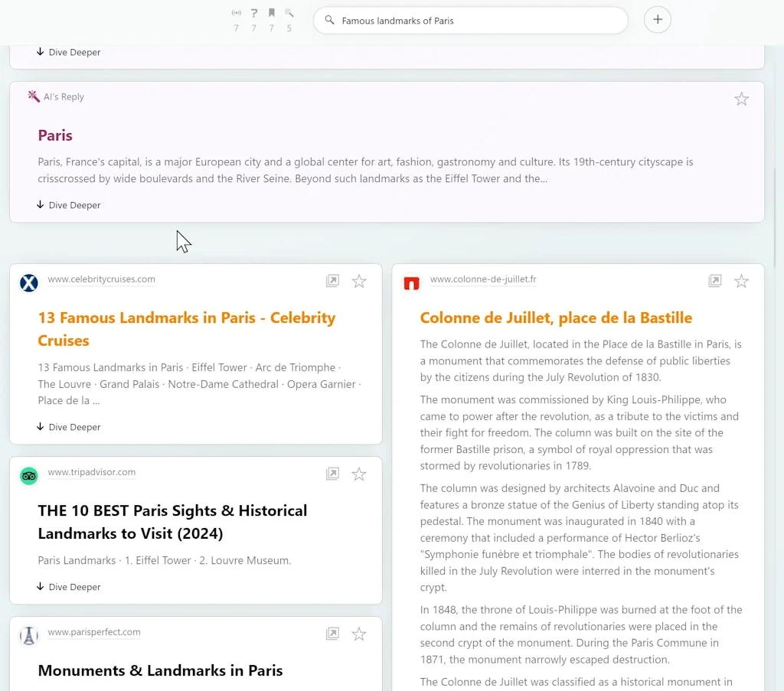Expand Dive Deeper under the Paris reply

click(x=68, y=205)
